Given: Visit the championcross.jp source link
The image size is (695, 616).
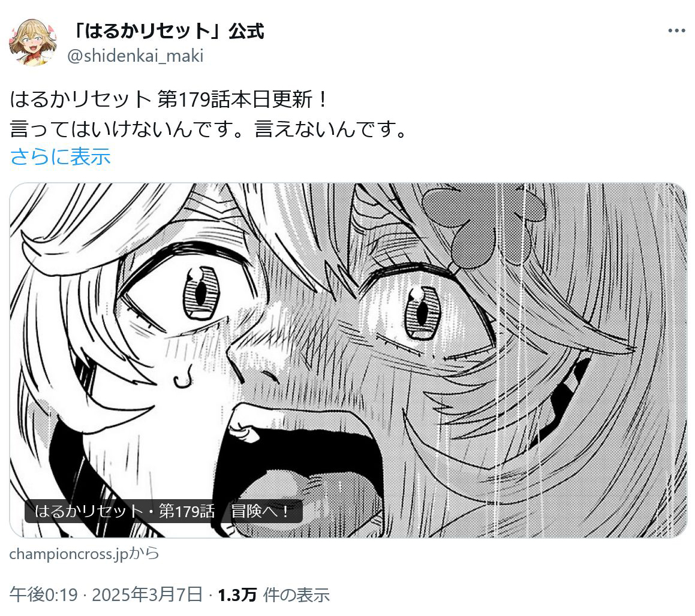Looking at the screenshot, I should click(84, 554).
